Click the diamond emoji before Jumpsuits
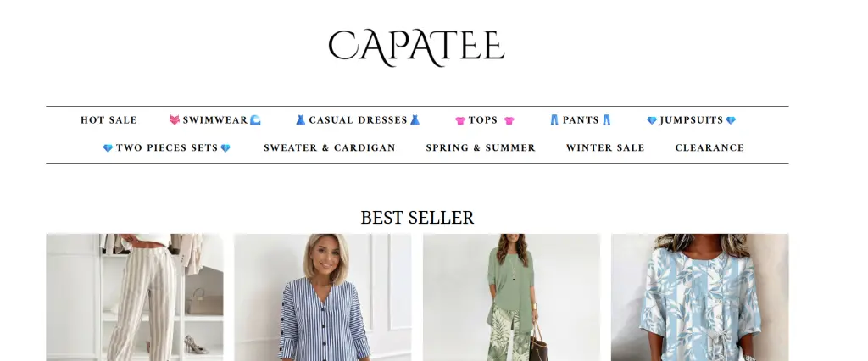The width and height of the screenshot is (868, 361). (x=652, y=120)
